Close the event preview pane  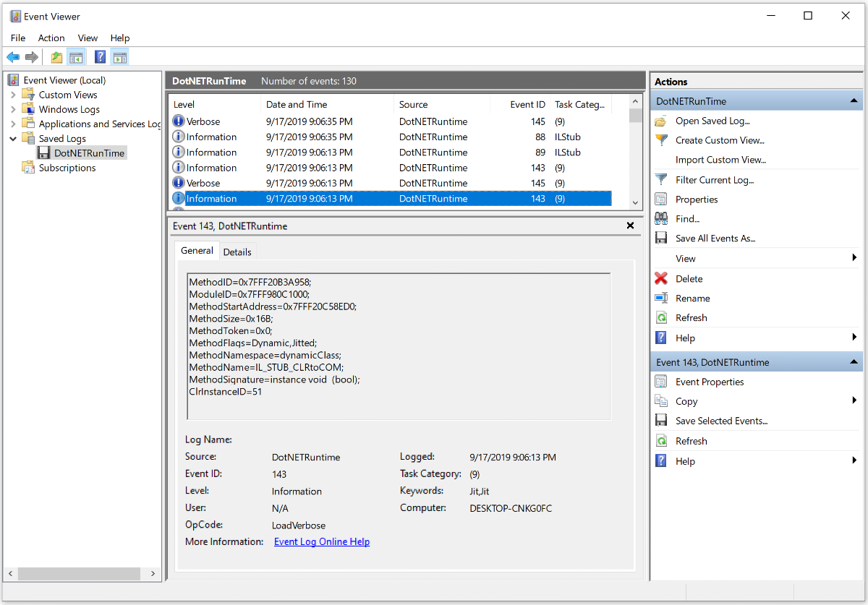[629, 226]
